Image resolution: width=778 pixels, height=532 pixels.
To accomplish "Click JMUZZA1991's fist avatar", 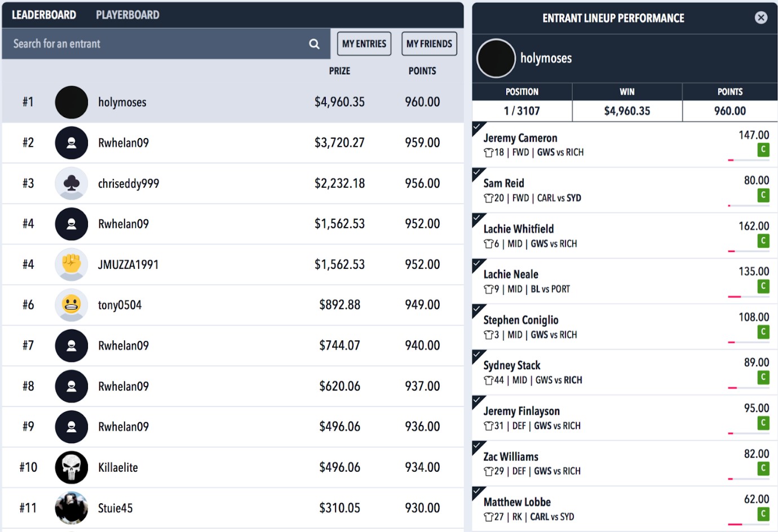I will click(72, 264).
